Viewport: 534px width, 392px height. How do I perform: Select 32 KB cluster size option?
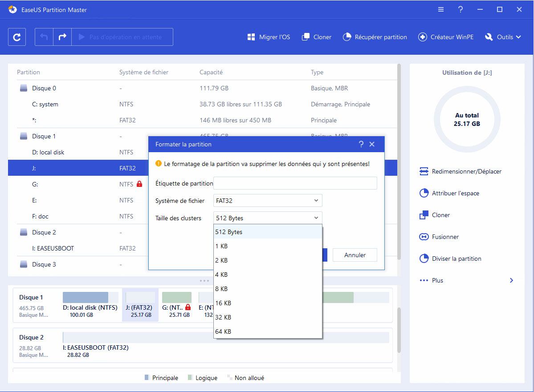(x=268, y=317)
